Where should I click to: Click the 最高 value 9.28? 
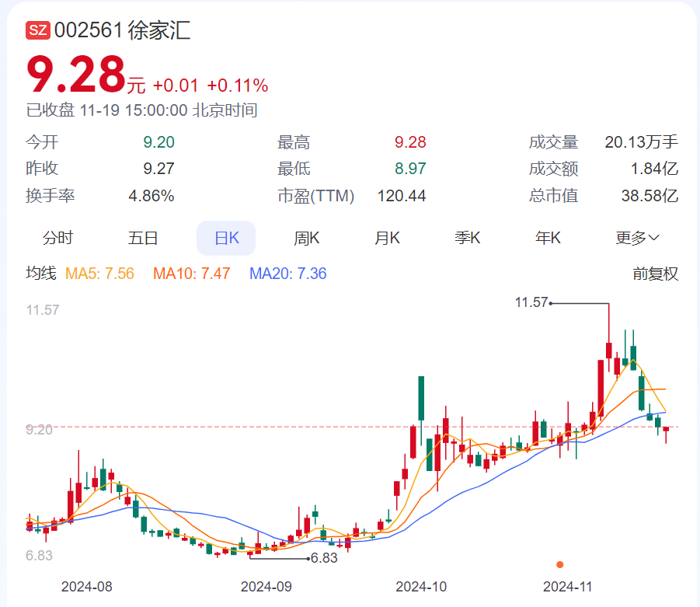410,142
